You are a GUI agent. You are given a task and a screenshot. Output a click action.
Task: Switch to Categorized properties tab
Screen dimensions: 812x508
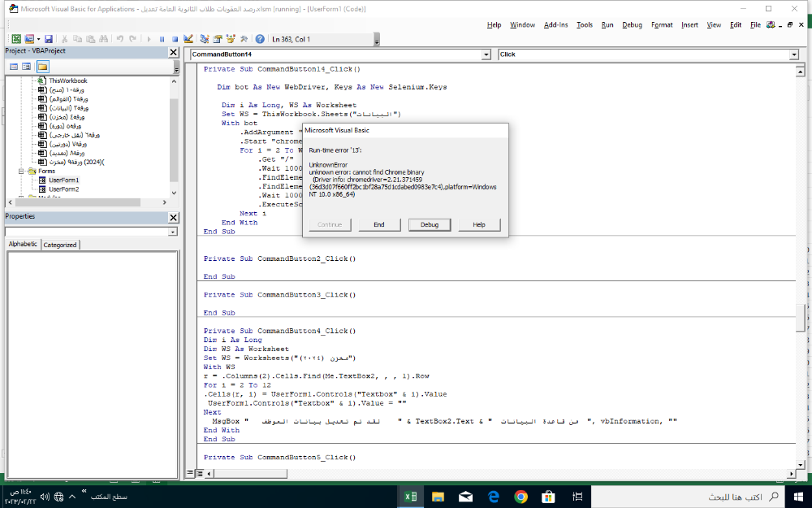(60, 245)
